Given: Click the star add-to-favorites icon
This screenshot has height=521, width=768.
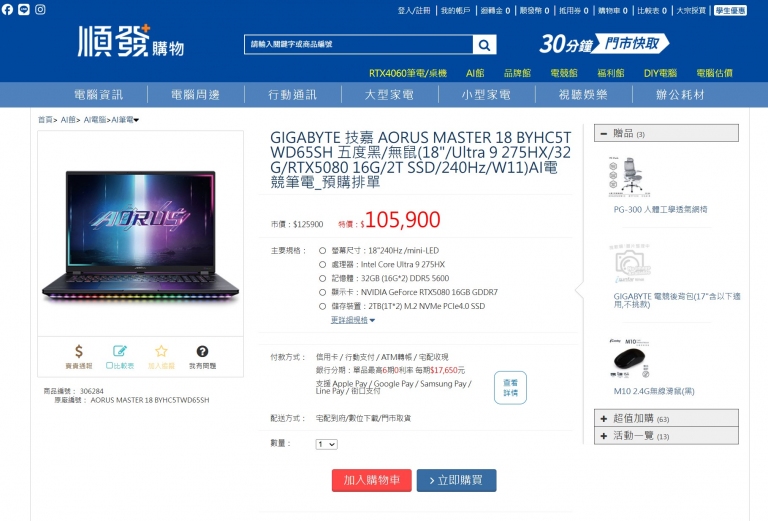Looking at the screenshot, I should (161, 351).
